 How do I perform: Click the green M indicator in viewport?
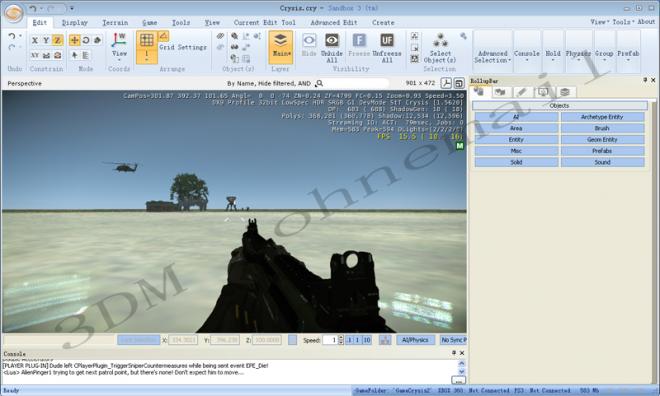460,146
